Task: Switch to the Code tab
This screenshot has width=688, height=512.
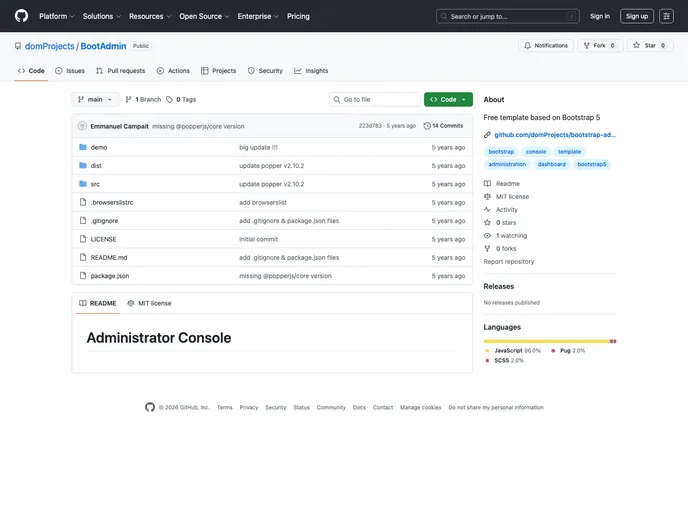Action: pos(31,71)
